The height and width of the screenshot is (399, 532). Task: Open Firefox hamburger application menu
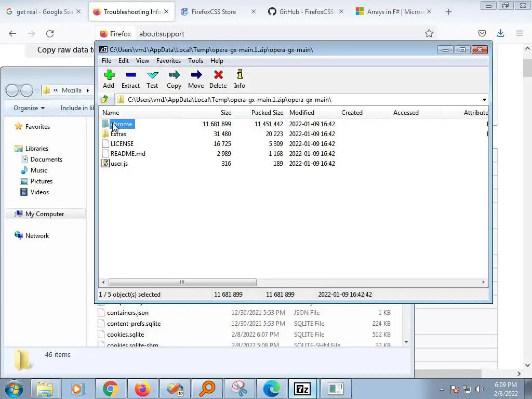(520, 33)
